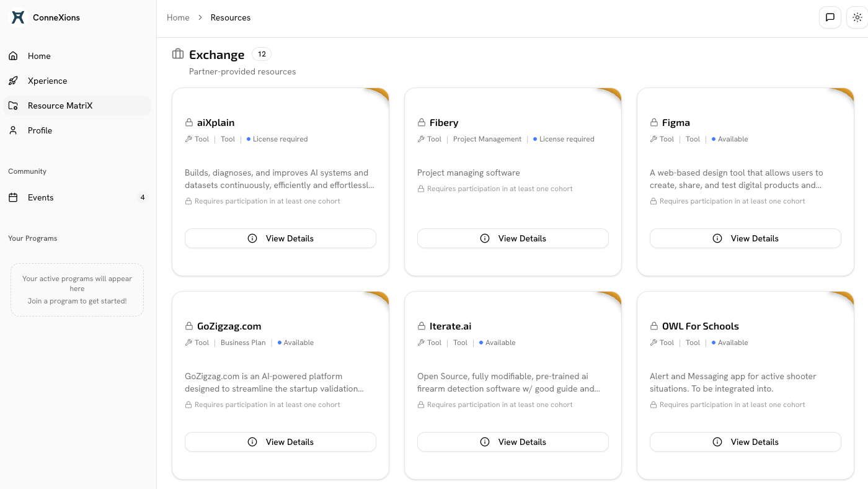Click the 'License required' status on aiXplain
Viewport: 868px width, 489px height.
(x=277, y=139)
